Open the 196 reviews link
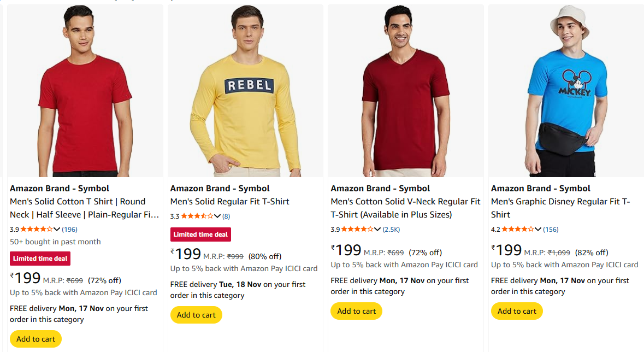The width and height of the screenshot is (644, 352). coord(70,230)
